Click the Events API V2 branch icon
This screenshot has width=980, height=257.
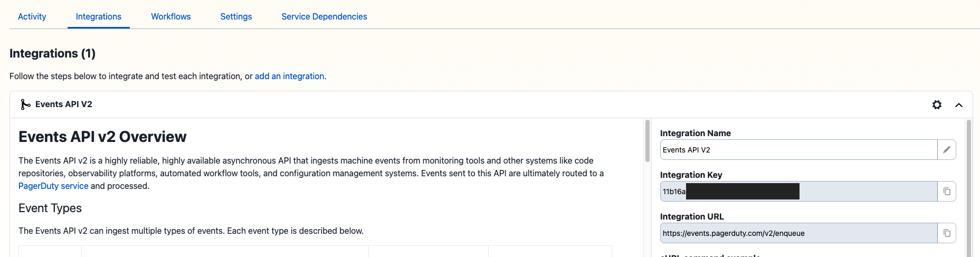pos(25,104)
